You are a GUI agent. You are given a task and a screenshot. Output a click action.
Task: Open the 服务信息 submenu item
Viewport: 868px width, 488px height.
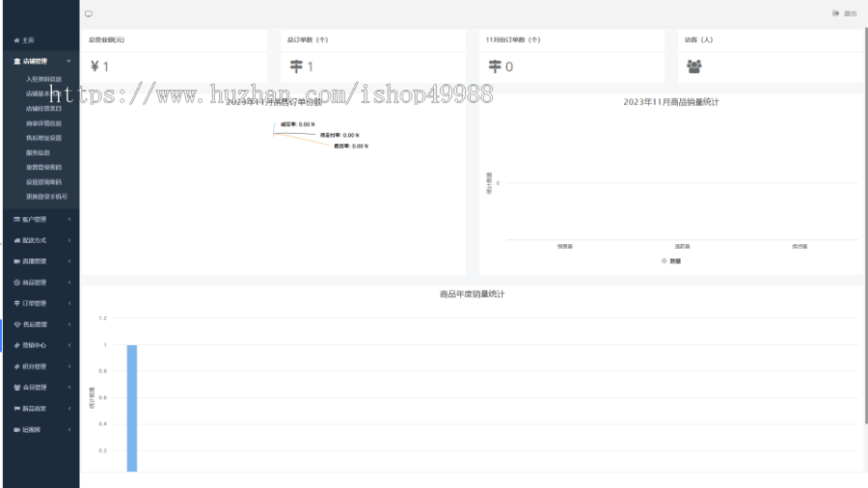tap(38, 152)
